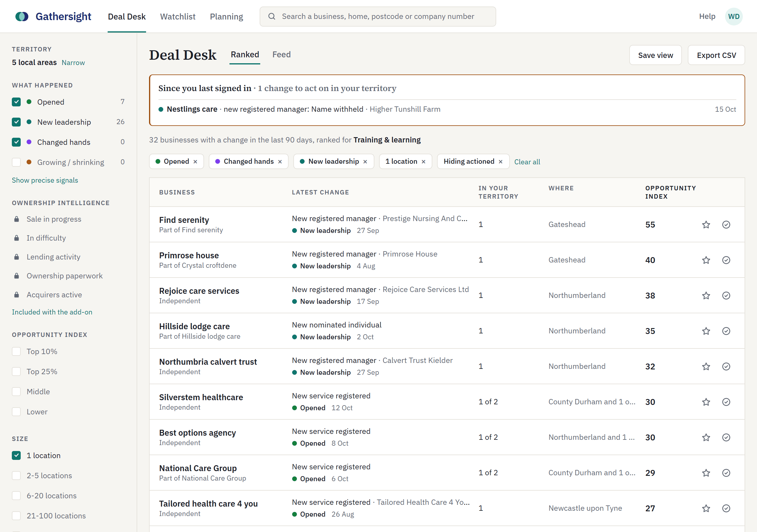The height and width of the screenshot is (532, 757).
Task: Check the Top 25% opportunity filter
Action: tap(16, 372)
